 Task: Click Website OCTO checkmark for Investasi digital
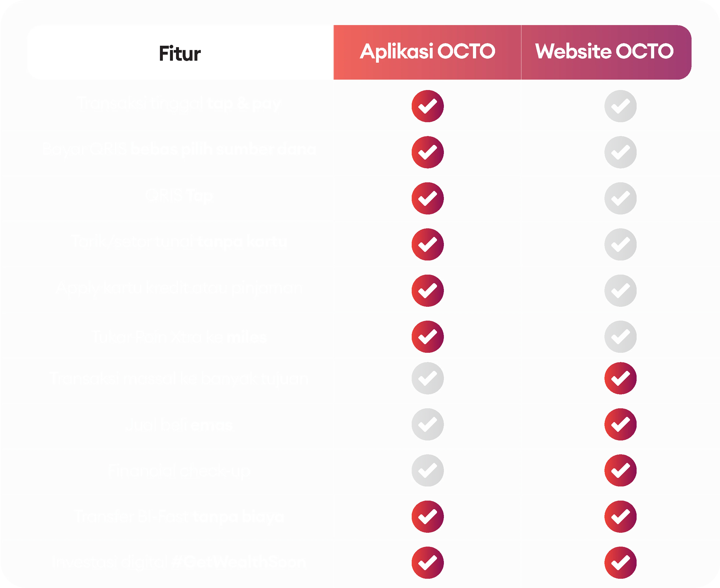[x=620, y=562]
